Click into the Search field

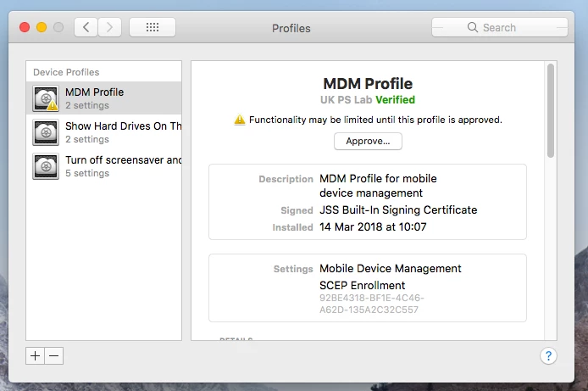[500, 27]
